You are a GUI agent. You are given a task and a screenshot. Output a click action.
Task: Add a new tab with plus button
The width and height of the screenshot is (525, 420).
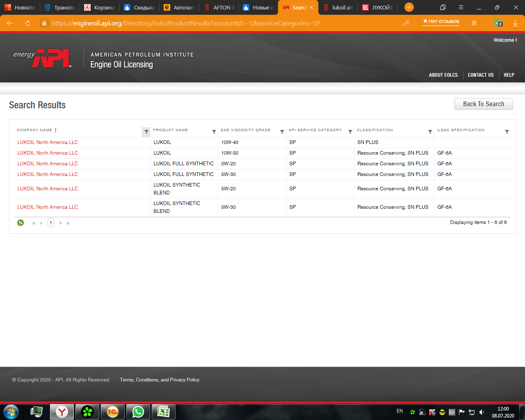pos(409,7)
